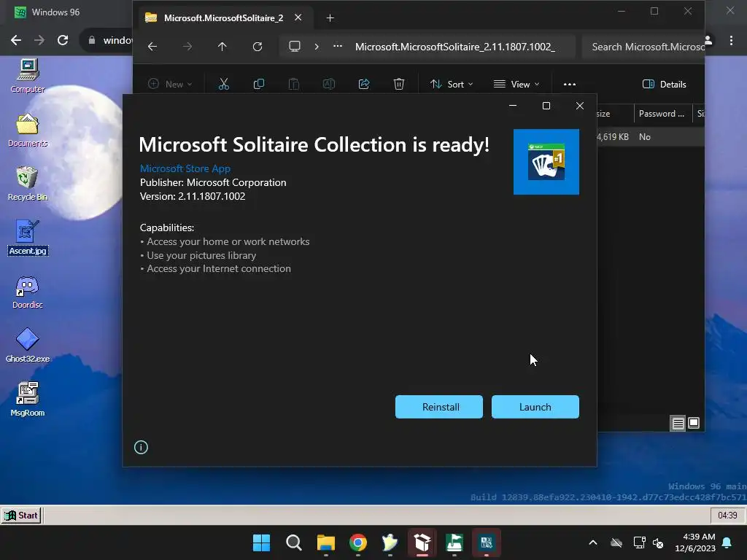Viewport: 747px width, 560px height.
Task: Click the 4,619 KB size cell
Action: click(x=613, y=137)
